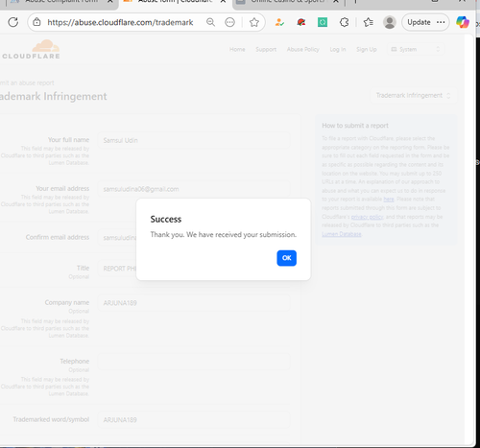Open the Abuse Policy nav link
The width and height of the screenshot is (480, 448).
(303, 49)
